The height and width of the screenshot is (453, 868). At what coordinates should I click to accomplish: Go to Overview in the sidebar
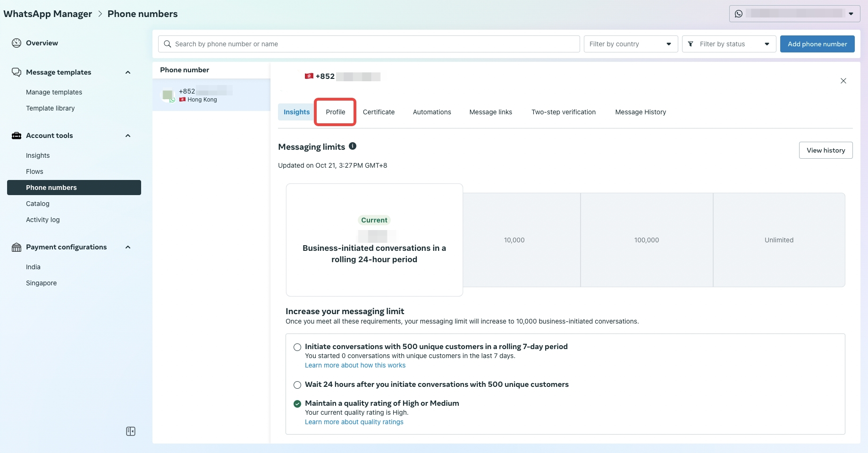pyautogui.click(x=42, y=43)
